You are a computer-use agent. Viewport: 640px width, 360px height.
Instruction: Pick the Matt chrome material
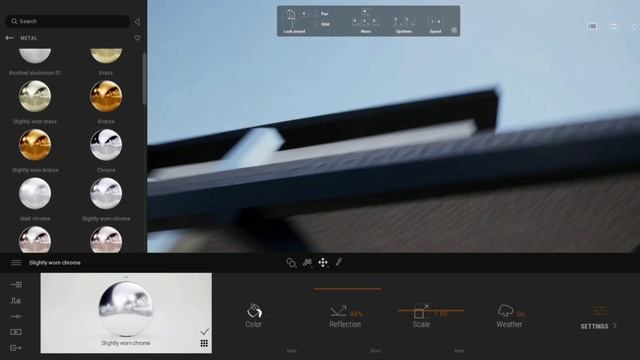pos(35,193)
